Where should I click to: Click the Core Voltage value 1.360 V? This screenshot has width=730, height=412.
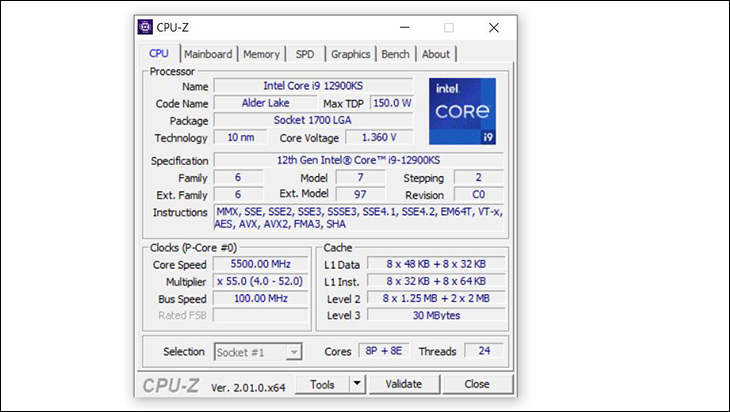pos(379,137)
